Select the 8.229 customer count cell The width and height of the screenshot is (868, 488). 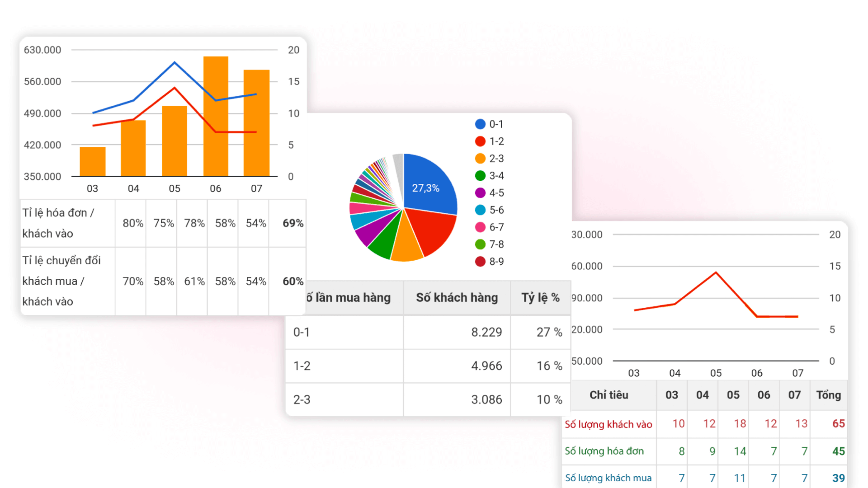[486, 332]
